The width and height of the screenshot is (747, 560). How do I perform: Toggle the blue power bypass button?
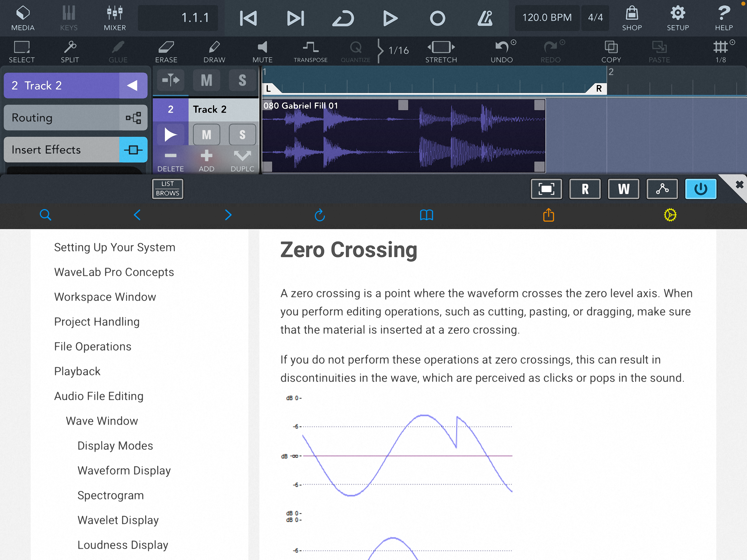tap(701, 189)
